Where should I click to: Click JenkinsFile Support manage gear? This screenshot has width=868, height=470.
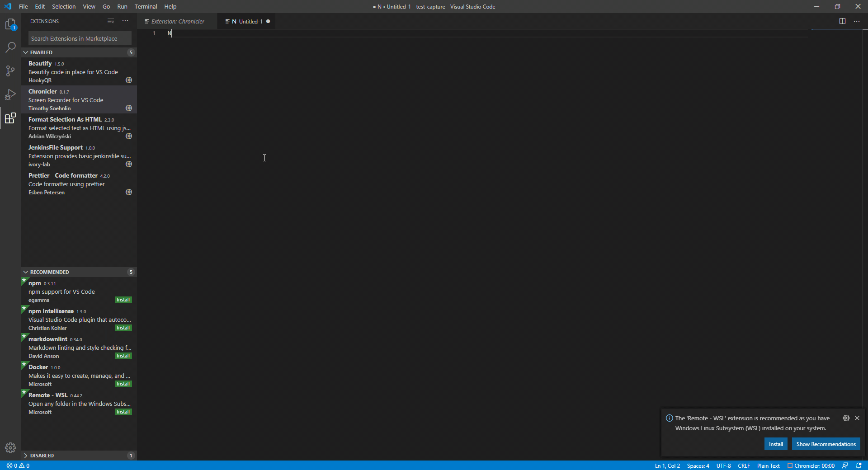pyautogui.click(x=129, y=164)
